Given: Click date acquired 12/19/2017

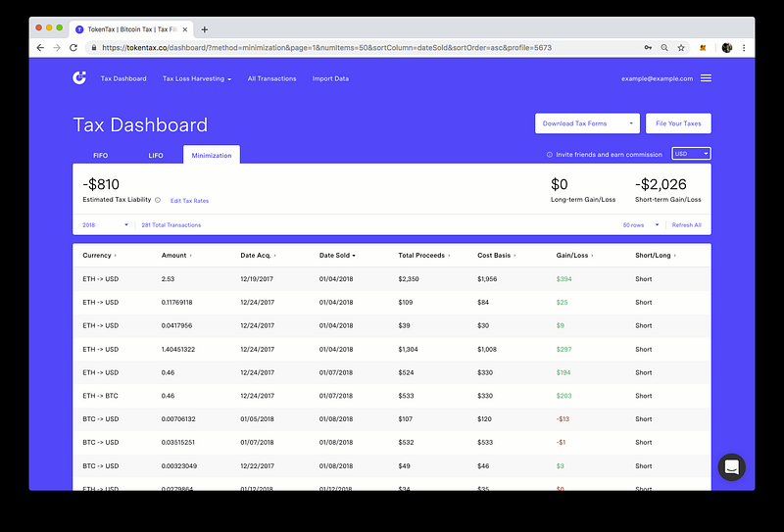Looking at the screenshot, I should pyautogui.click(x=257, y=279).
